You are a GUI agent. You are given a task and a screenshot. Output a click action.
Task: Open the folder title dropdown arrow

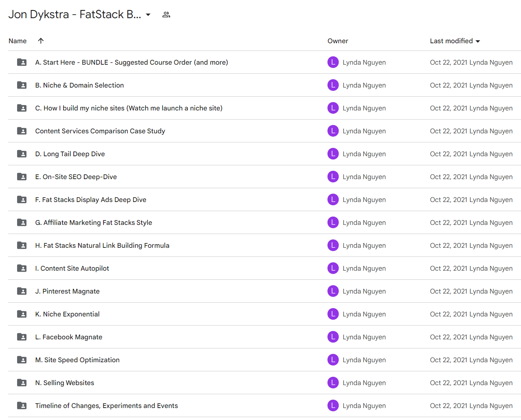pos(148,15)
